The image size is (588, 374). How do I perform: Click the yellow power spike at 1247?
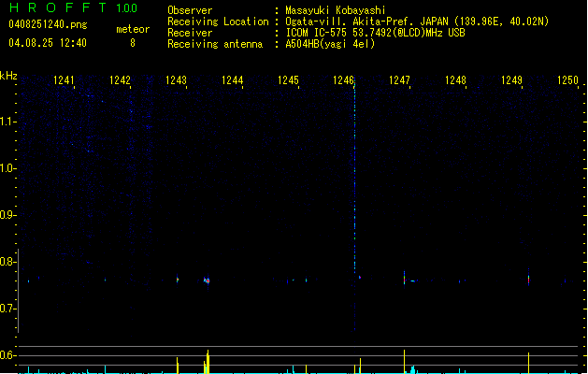pyautogui.click(x=404, y=362)
